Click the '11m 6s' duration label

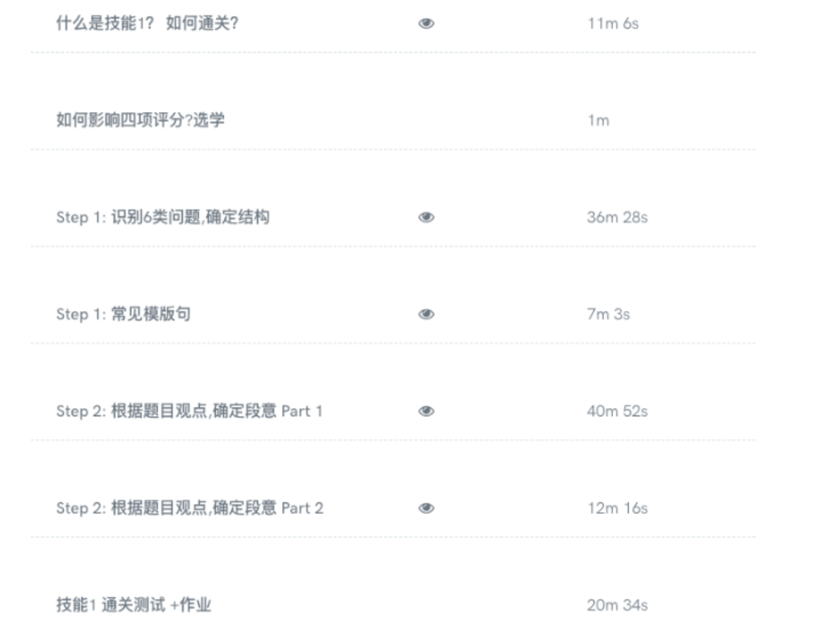pos(613,24)
